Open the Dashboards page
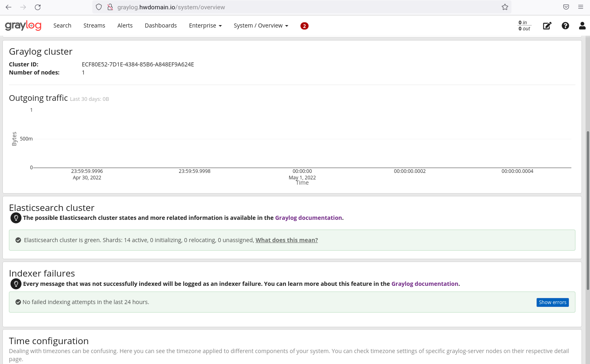This screenshot has height=364, width=590. [161, 26]
